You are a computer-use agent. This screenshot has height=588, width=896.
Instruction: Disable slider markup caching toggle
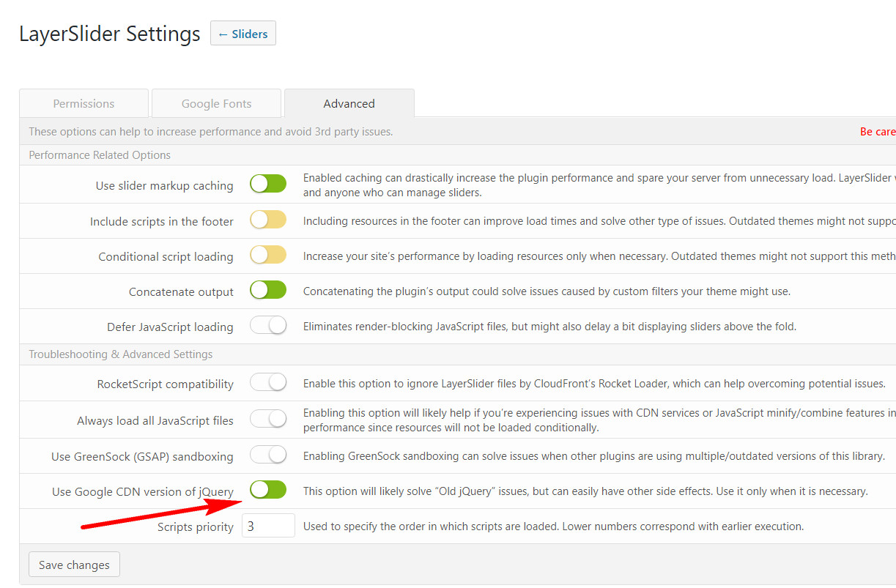pyautogui.click(x=268, y=185)
